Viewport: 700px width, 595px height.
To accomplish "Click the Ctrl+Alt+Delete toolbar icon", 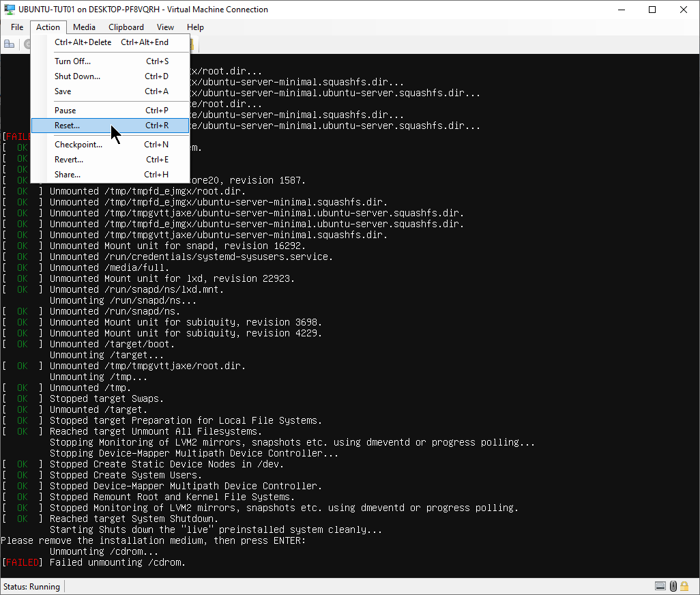I will tap(9, 44).
